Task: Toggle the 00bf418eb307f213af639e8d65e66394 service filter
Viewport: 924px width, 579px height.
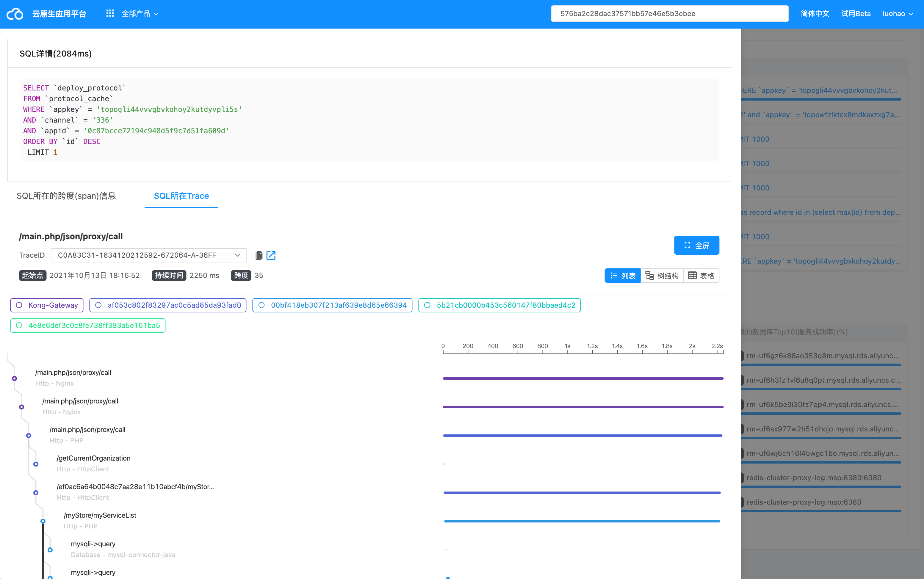Action: (332, 305)
